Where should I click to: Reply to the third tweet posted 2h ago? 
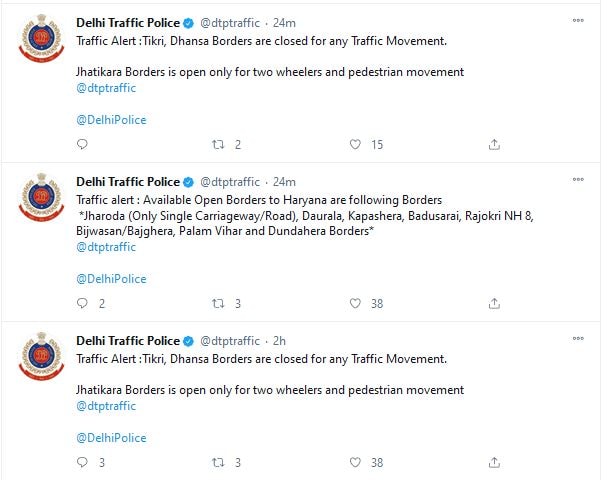point(82,462)
